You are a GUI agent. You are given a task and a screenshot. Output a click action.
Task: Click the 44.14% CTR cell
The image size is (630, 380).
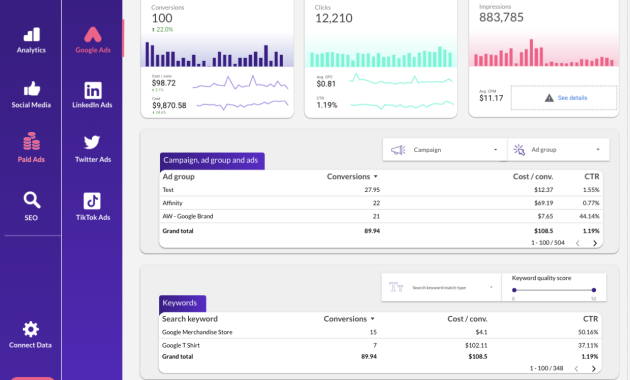(x=589, y=216)
